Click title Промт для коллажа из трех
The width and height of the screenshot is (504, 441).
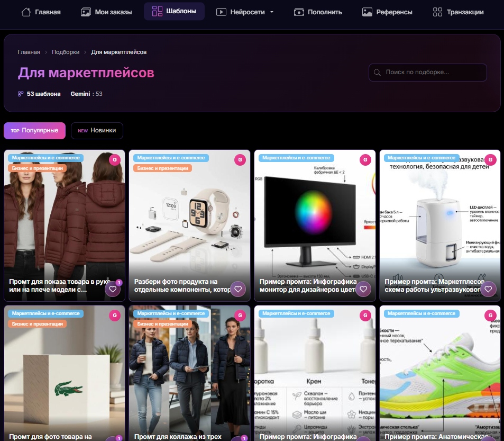pos(178,437)
